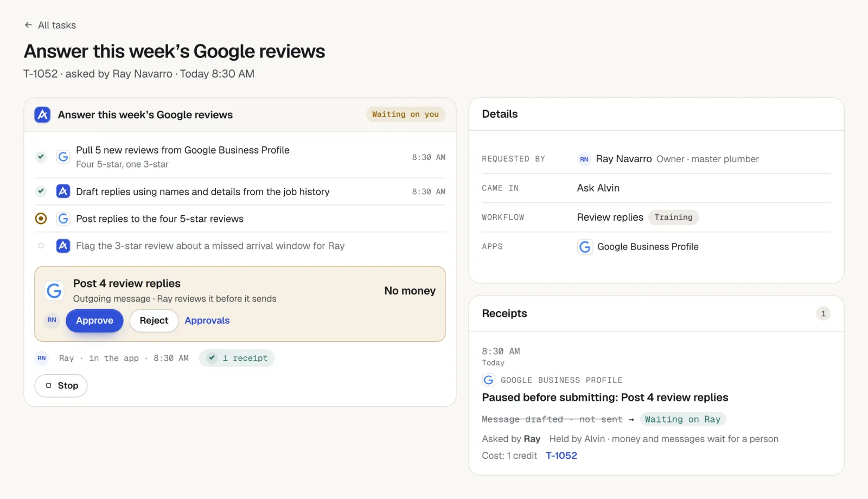Click Google icon on Post replies step
This screenshot has height=499, width=868.
click(63, 219)
